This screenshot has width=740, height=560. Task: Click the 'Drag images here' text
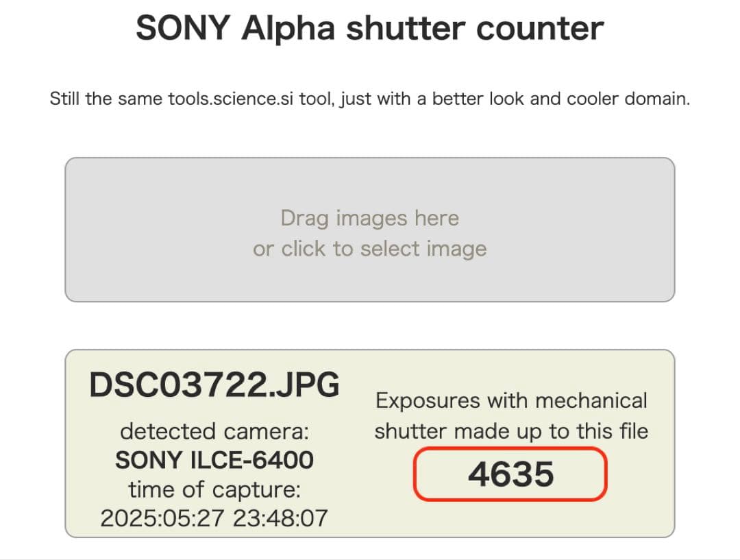(x=370, y=218)
